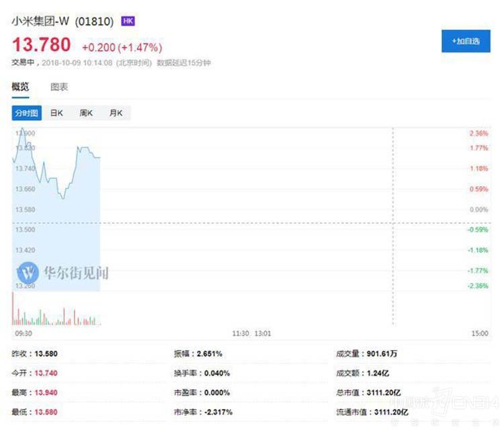Viewport: 504px width, 432px height.
Task: Click the 09:30 time axis label
Action: pyautogui.click(x=22, y=333)
